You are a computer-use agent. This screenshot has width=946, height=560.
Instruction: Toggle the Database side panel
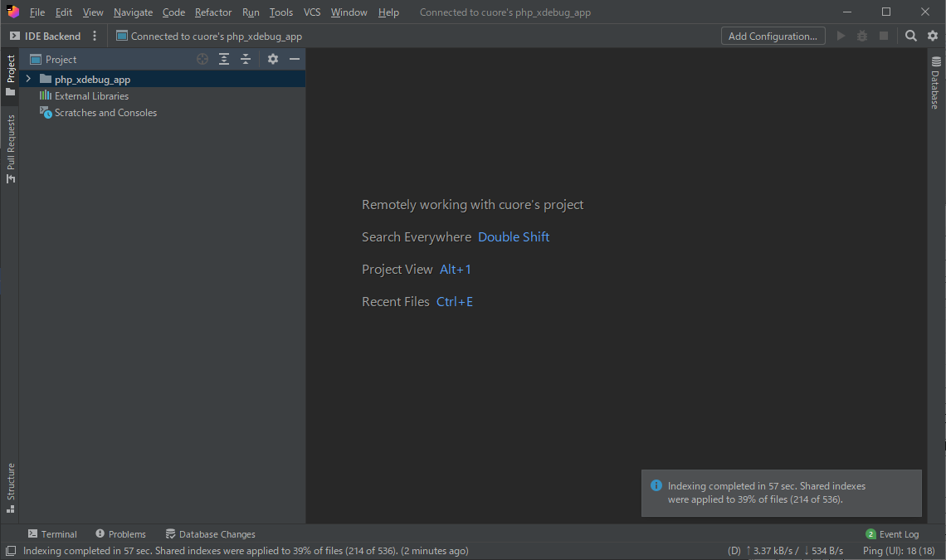[x=936, y=83]
